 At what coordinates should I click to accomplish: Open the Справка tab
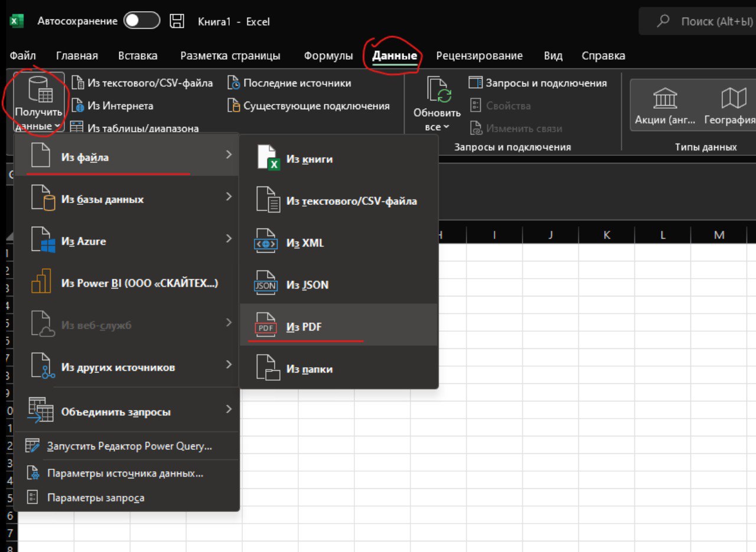click(x=603, y=56)
